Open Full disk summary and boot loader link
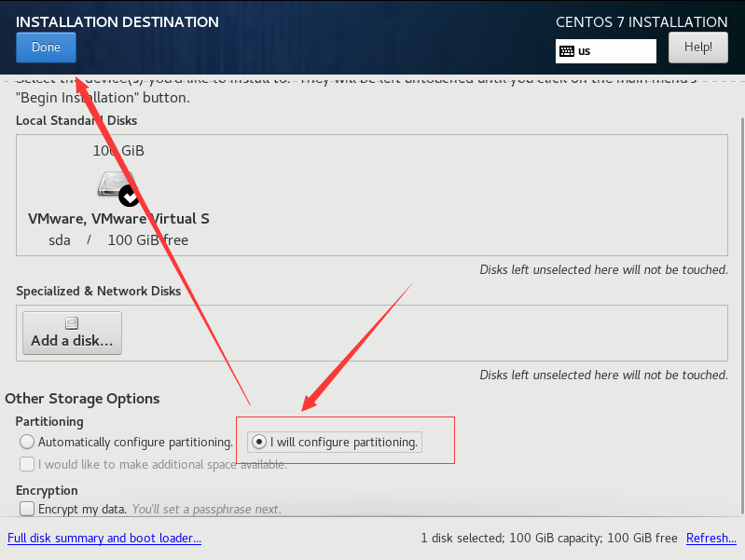The height and width of the screenshot is (560, 745). pos(104,539)
